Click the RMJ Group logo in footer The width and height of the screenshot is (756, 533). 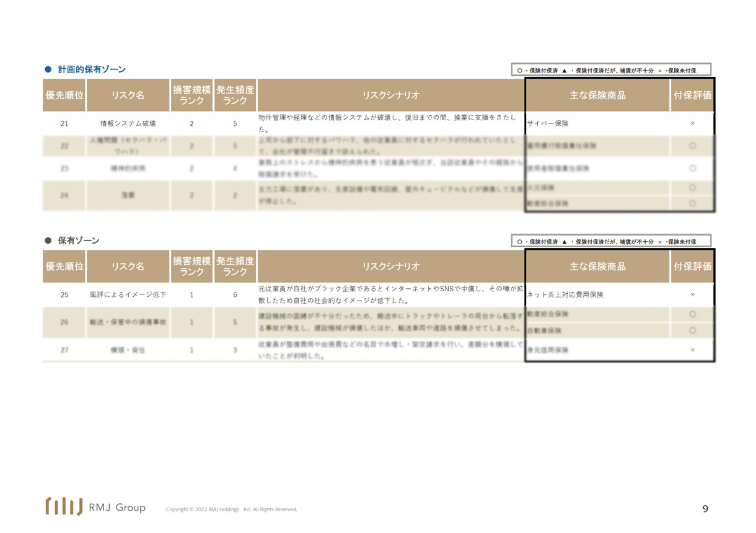click(x=95, y=506)
